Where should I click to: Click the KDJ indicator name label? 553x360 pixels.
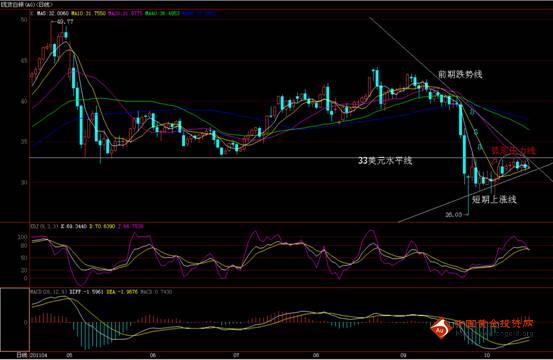pyautogui.click(x=44, y=226)
